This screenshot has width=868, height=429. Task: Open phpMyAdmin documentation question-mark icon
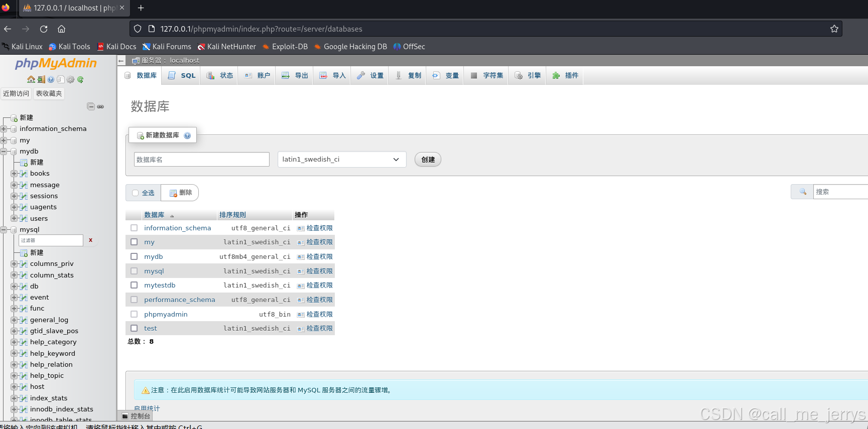(51, 79)
